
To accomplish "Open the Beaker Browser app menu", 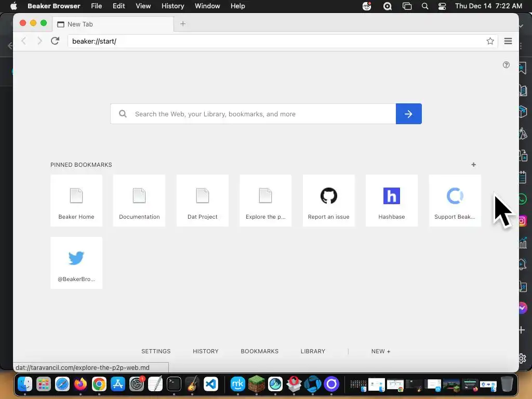I will (x=54, y=6).
